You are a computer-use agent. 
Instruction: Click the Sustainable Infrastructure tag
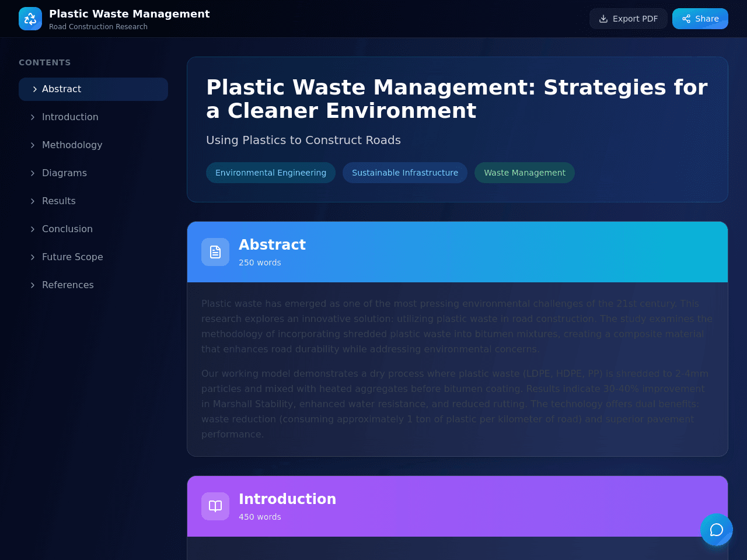coord(405,173)
